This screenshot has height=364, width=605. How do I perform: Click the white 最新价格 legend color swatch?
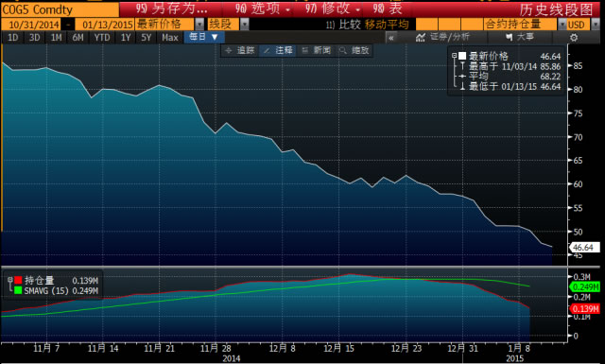pos(462,56)
